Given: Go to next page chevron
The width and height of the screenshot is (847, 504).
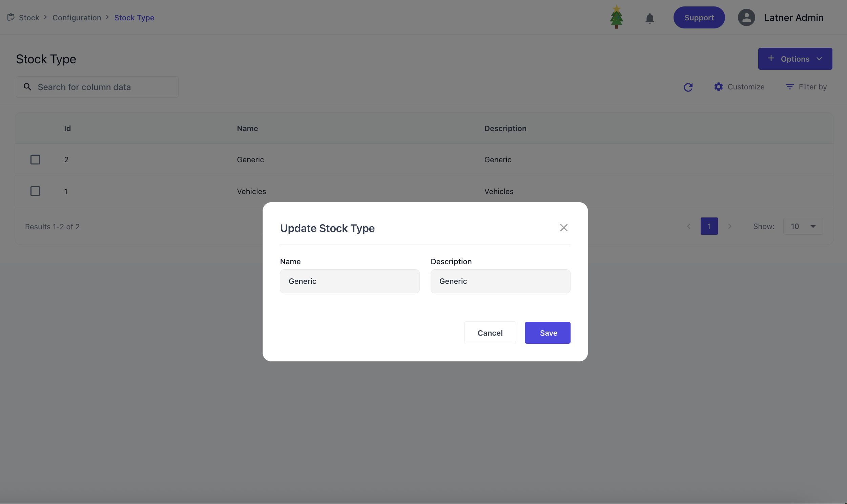Looking at the screenshot, I should [729, 227].
